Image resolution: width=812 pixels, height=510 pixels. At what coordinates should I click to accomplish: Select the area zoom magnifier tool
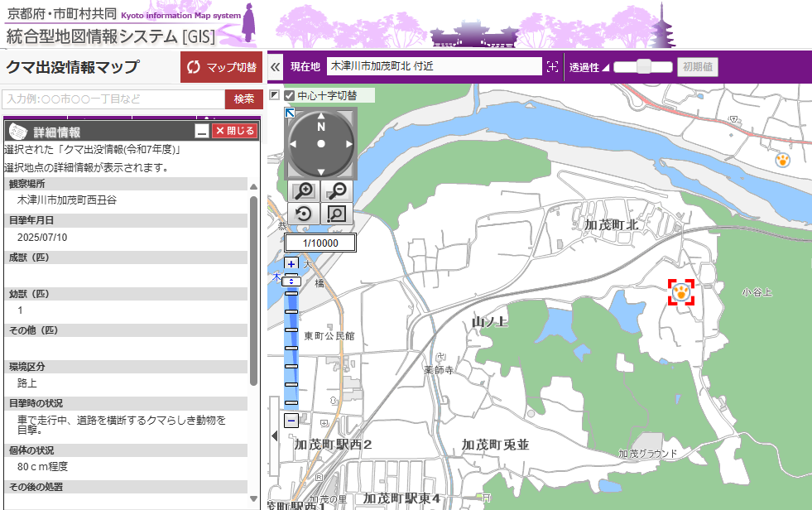337,214
